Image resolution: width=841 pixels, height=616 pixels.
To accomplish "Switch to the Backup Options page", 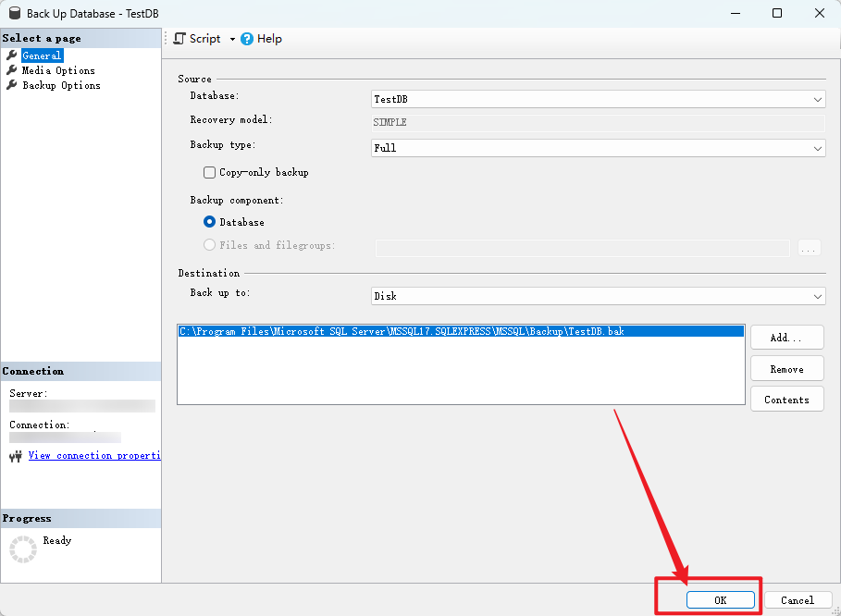I will pos(61,85).
